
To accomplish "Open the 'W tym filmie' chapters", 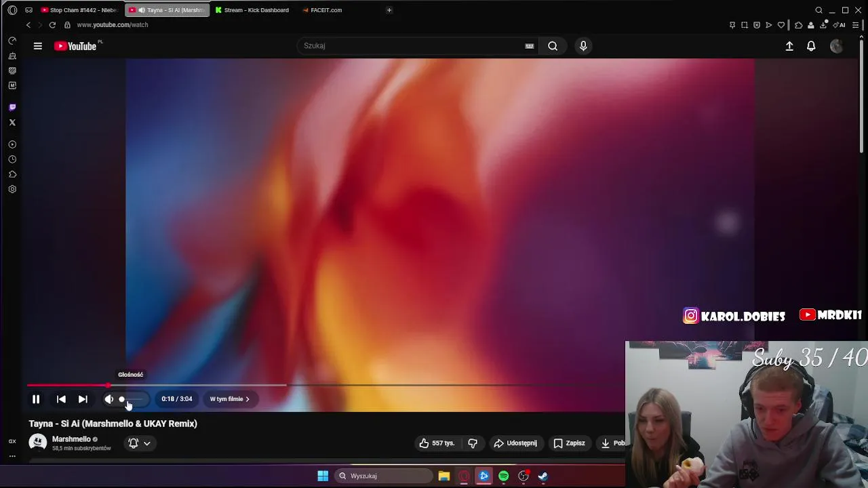I will 230,399.
